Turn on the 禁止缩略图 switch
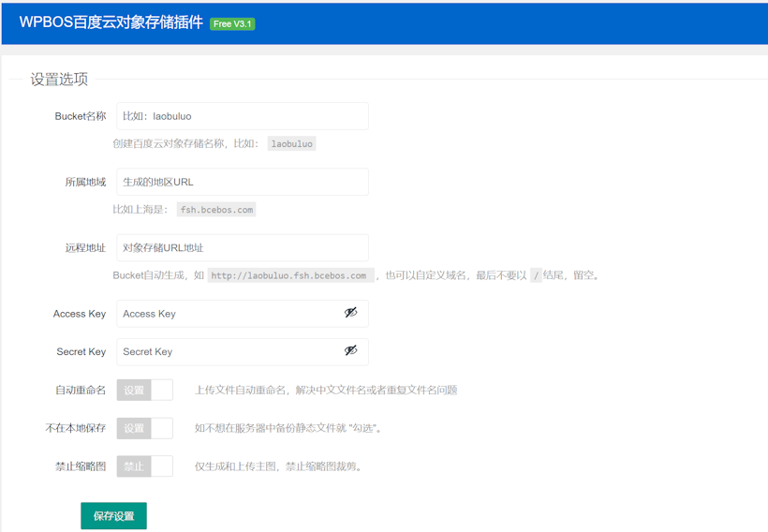The image size is (768, 532). (x=145, y=465)
